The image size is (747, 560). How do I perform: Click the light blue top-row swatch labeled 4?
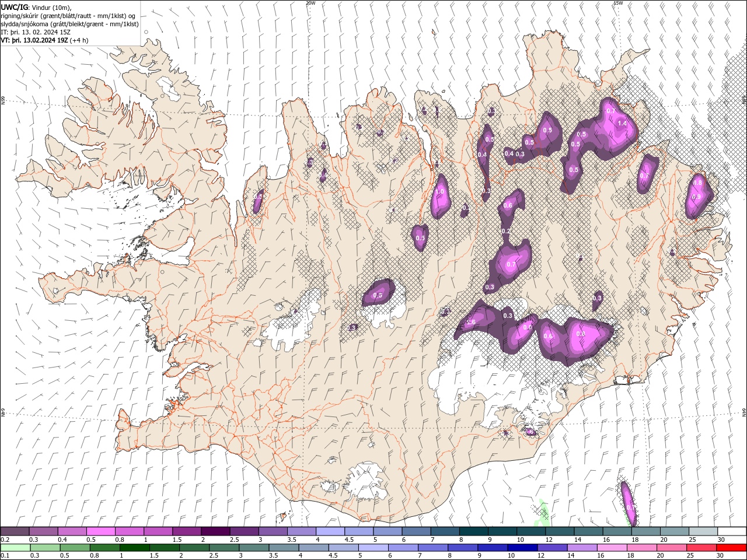(330, 531)
